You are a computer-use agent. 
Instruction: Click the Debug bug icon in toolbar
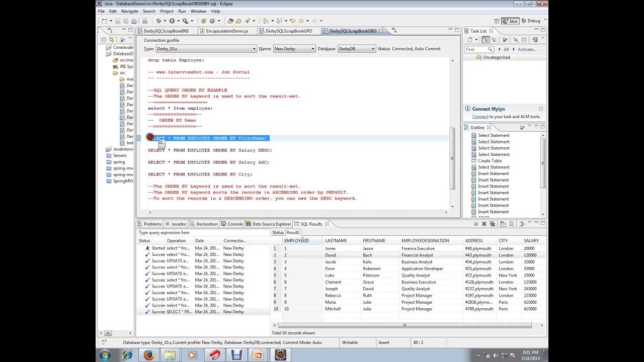pos(158,21)
